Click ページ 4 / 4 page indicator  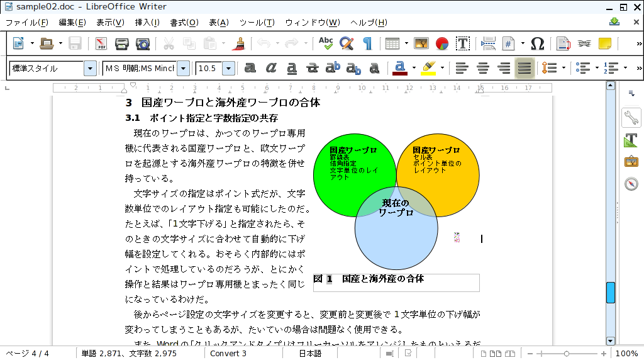pyautogui.click(x=27, y=354)
